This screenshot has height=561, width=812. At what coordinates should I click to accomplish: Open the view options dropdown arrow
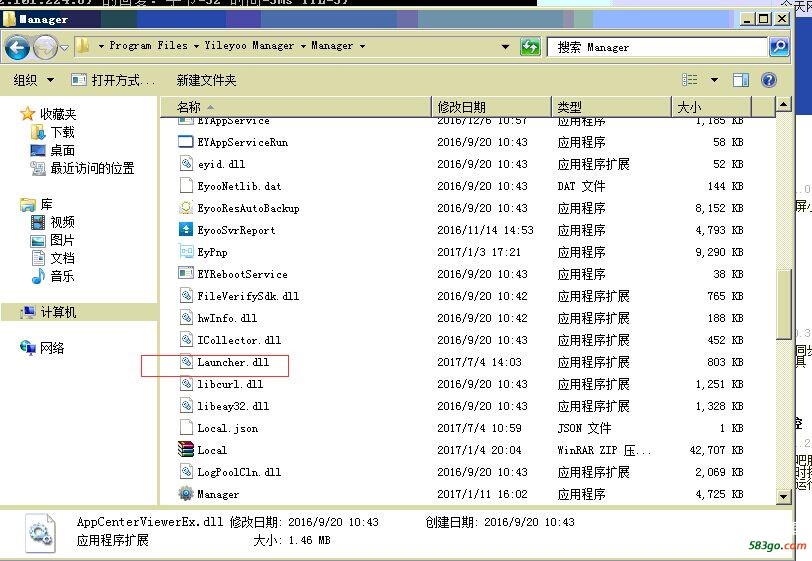[x=714, y=80]
